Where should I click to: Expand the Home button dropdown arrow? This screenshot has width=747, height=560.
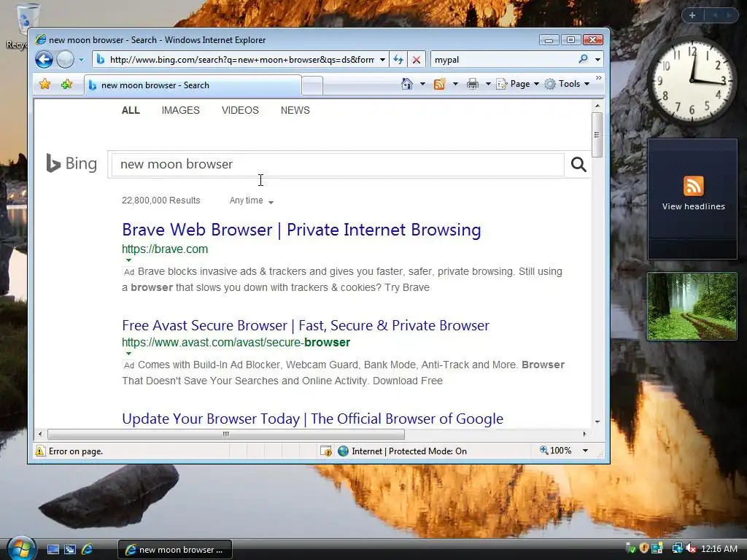click(x=422, y=84)
